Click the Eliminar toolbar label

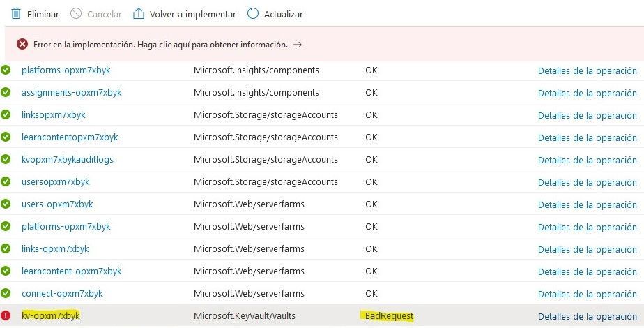point(43,14)
